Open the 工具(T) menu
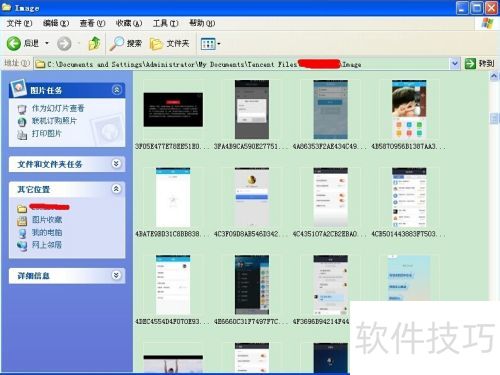This screenshot has height=375, width=500. point(165,23)
